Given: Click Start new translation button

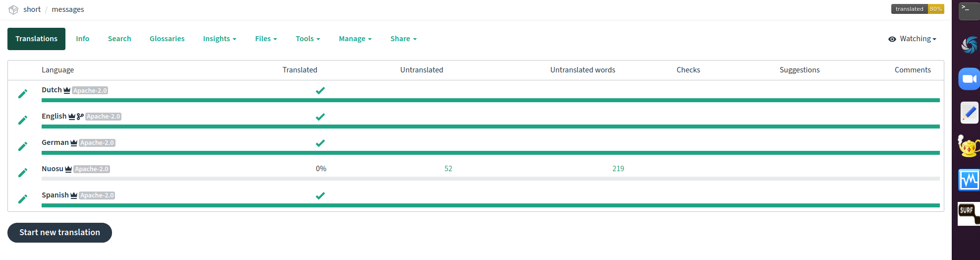Looking at the screenshot, I should [x=59, y=233].
